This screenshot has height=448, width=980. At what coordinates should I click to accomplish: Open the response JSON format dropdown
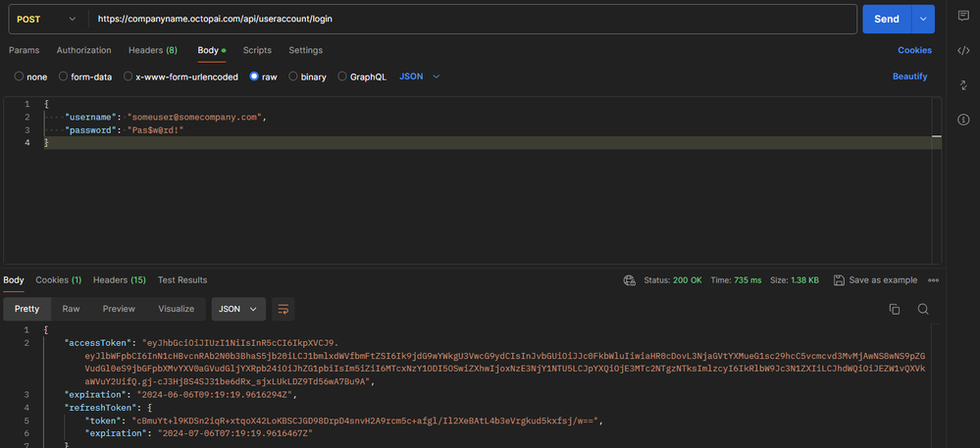click(238, 309)
